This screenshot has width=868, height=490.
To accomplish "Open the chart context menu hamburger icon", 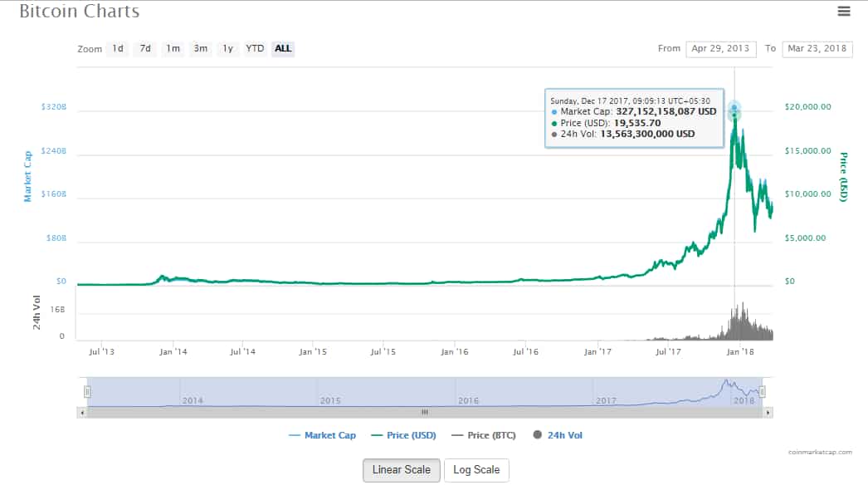I will tap(844, 11).
